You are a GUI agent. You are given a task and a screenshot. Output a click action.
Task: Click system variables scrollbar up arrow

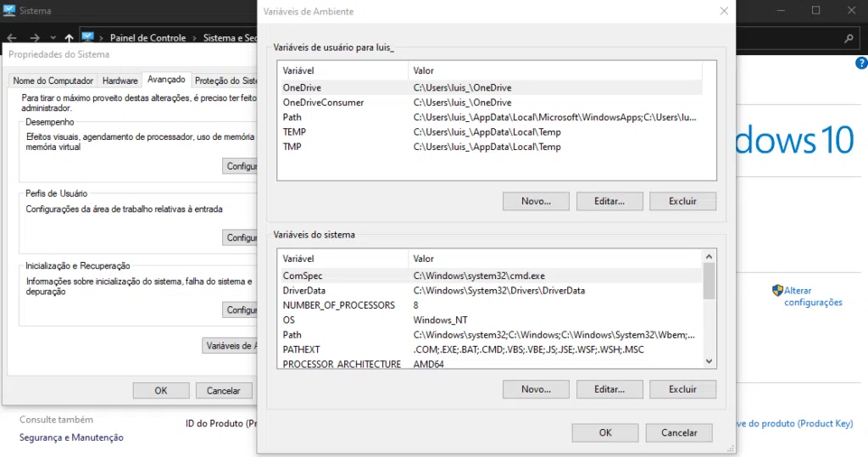click(x=709, y=256)
